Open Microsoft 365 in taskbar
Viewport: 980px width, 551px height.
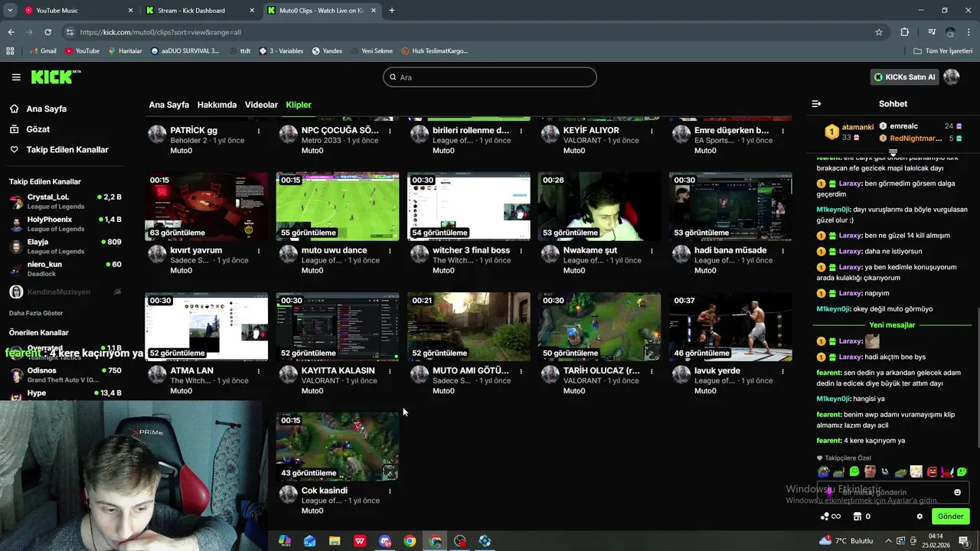pos(285,541)
